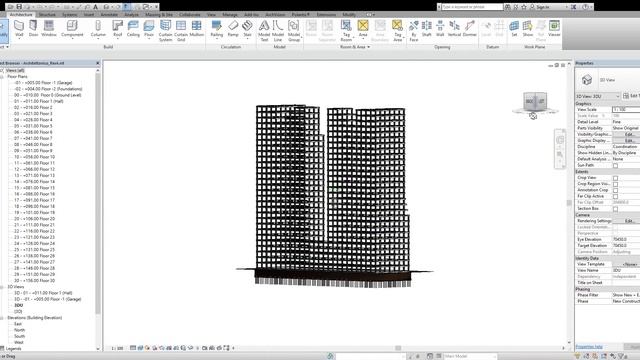Select the Column tool
The width and height of the screenshot is (640, 360).
98,29
